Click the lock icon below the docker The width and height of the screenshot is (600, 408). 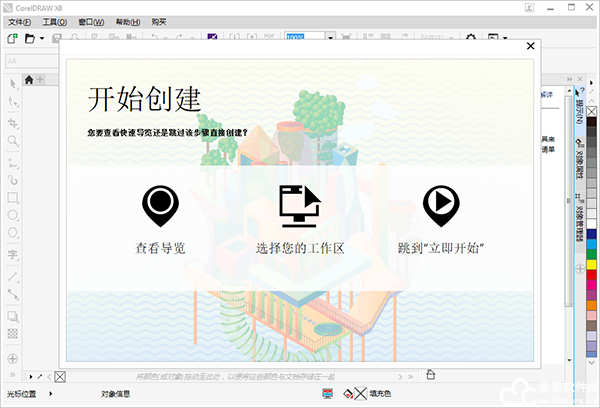pyautogui.click(x=430, y=374)
